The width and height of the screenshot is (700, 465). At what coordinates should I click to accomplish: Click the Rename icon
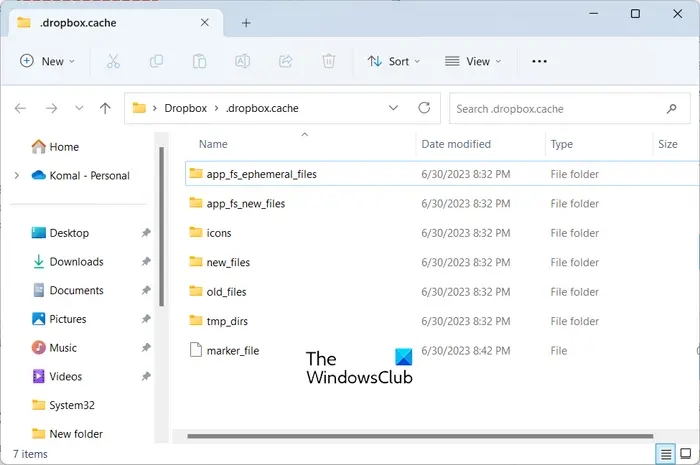(x=242, y=61)
